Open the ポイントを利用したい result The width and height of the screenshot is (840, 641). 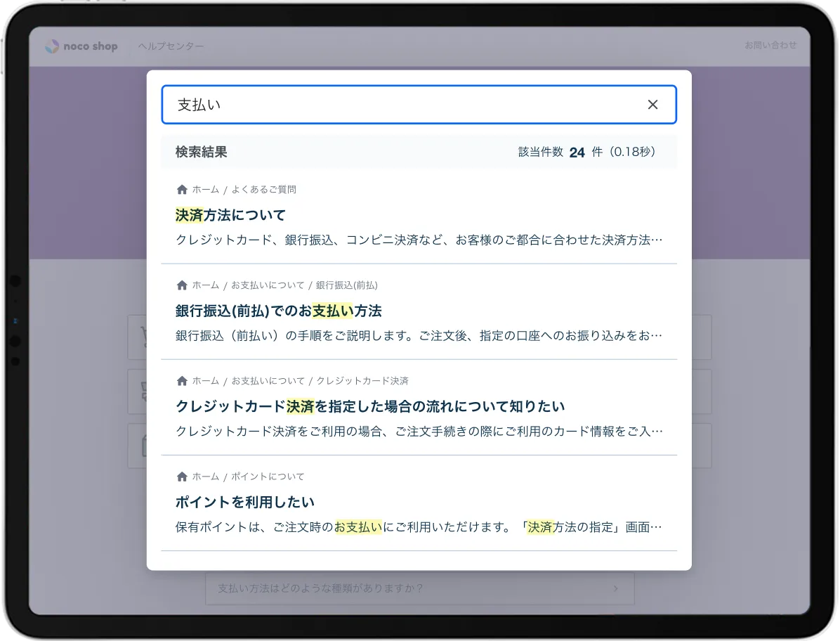[244, 502]
